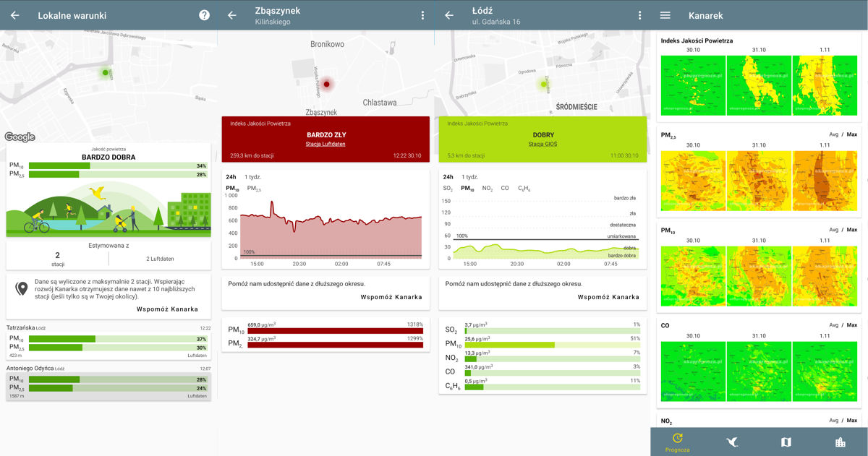This screenshot has width=868, height=456.
Task: Open the help icon in Lokalne warunki
Action: pyautogui.click(x=204, y=15)
